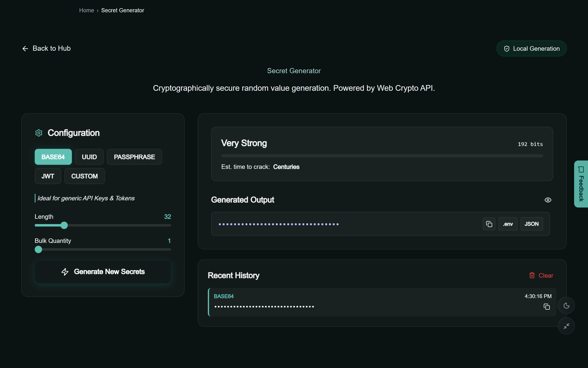Click the masked generated output field
Image resolution: width=588 pixels, height=368 pixels.
(x=381, y=224)
